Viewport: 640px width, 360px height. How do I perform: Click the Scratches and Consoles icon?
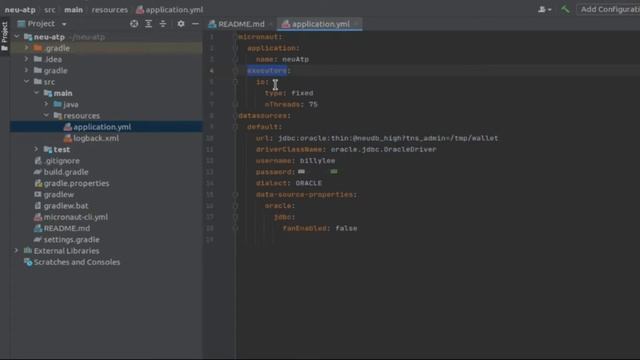(28, 262)
